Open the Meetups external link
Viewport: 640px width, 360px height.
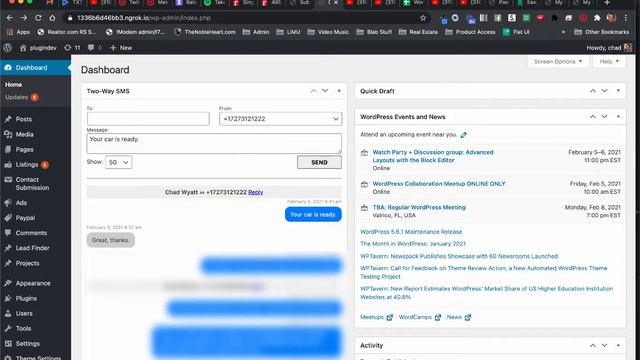(x=376, y=317)
